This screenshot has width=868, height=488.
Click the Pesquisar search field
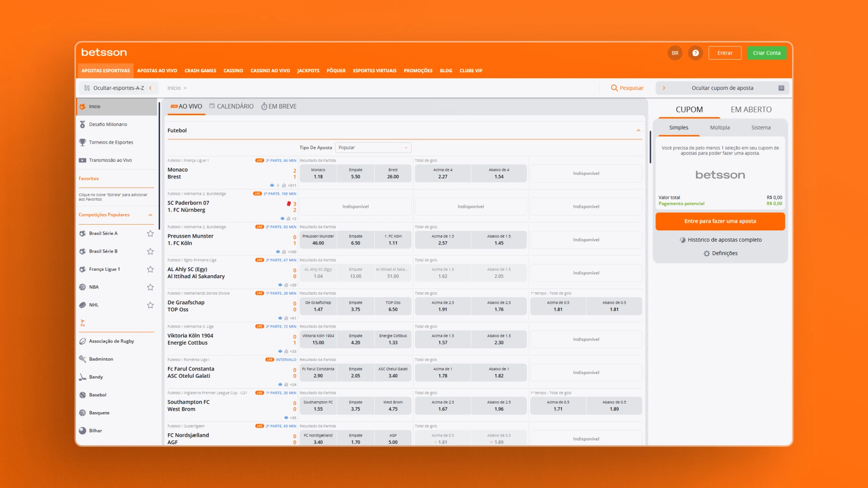627,88
